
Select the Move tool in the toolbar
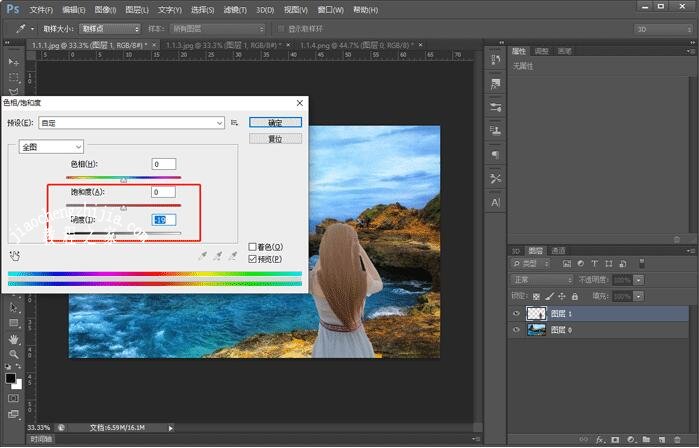(x=14, y=62)
